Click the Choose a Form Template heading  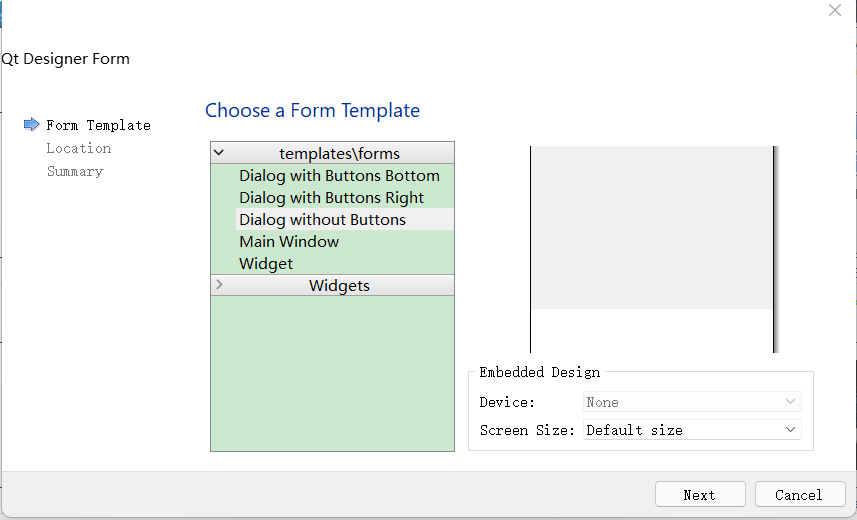coord(312,110)
